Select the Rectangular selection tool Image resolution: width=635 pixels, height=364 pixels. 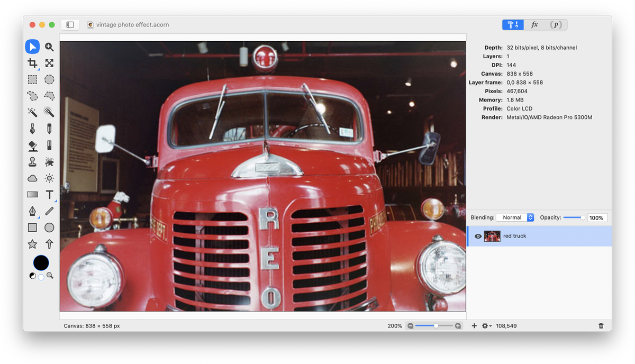(x=32, y=79)
